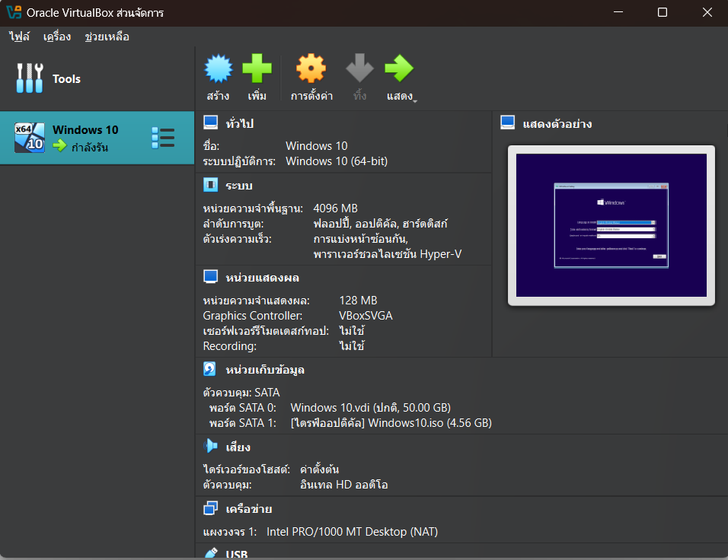Click the เสียง section speaker icon
728x560 pixels.
tap(210, 446)
